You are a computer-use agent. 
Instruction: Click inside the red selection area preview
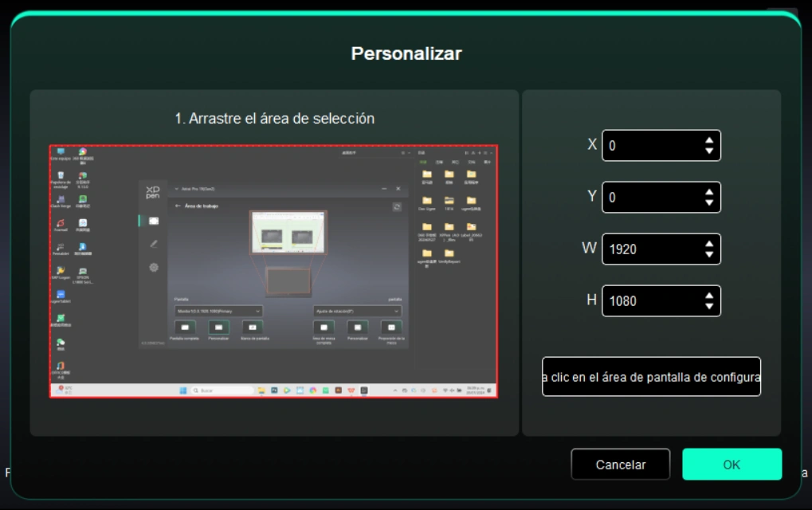point(273,271)
